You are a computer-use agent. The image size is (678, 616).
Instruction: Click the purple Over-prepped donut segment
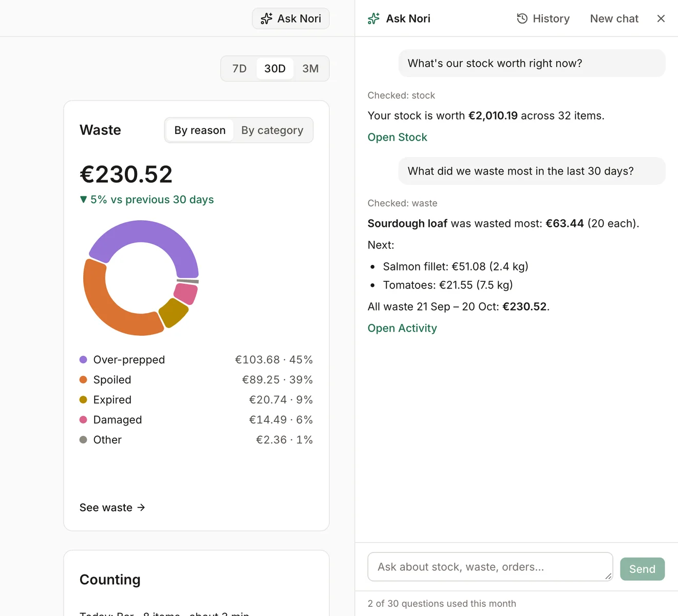pos(149,232)
